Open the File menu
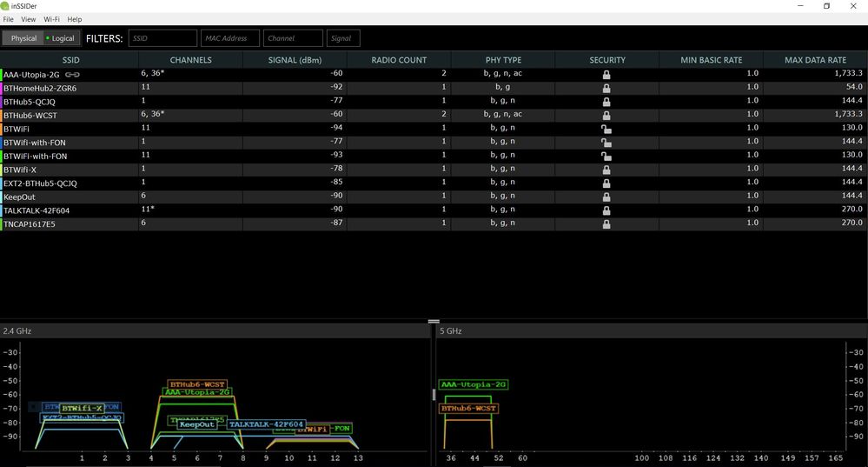The width and height of the screenshot is (868, 467). pos(9,19)
